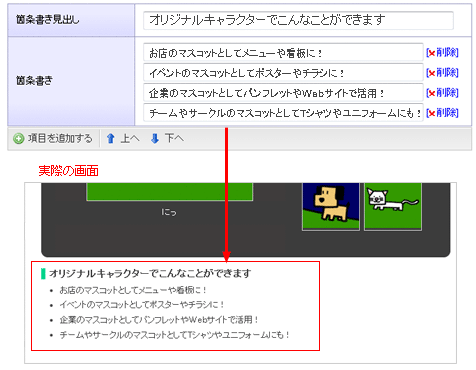Click preview heading オリジナルキャラクターでこんなことができます

click(x=150, y=273)
